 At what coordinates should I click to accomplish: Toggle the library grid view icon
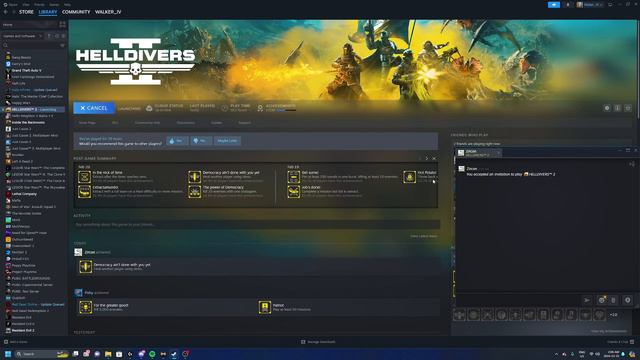pos(62,24)
